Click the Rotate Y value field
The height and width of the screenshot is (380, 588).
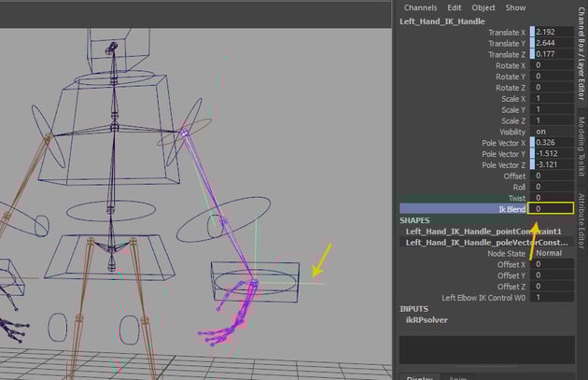(x=552, y=77)
